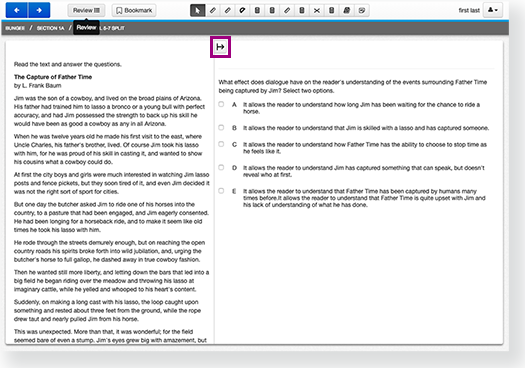Go to the previous question with the back arrow
Image resolution: width=525 pixels, height=368 pixels.
pos(17,10)
